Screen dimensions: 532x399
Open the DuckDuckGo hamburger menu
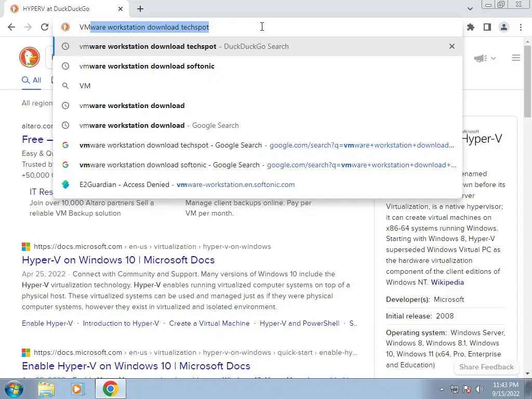516,58
